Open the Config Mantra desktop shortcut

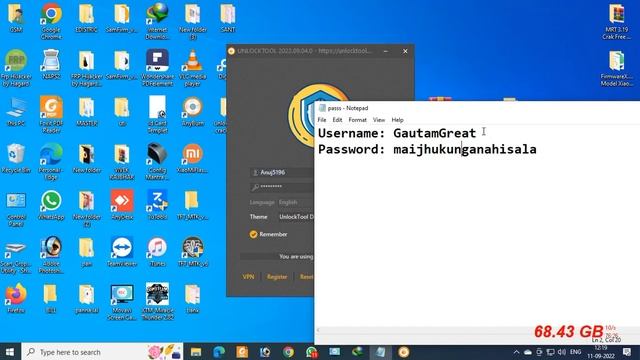(x=157, y=162)
